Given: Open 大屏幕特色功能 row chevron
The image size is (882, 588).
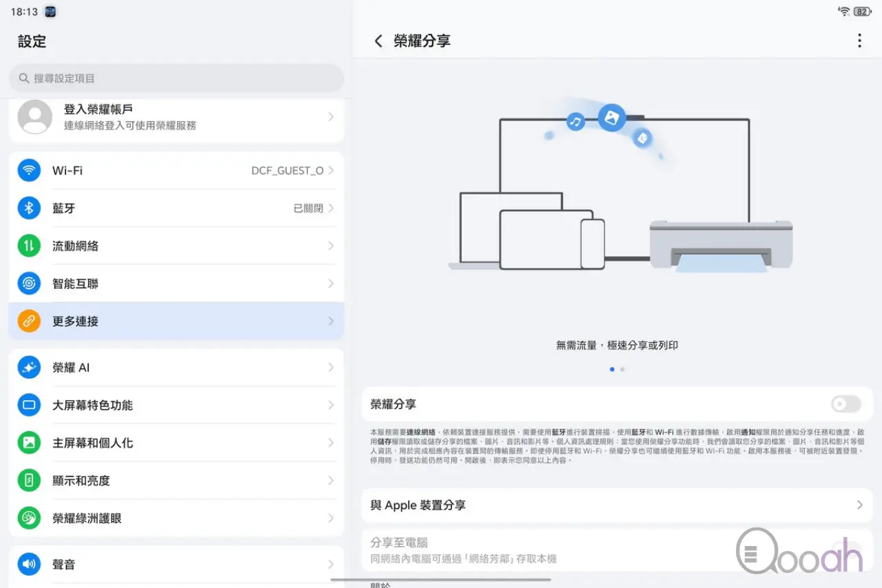Looking at the screenshot, I should [x=331, y=406].
